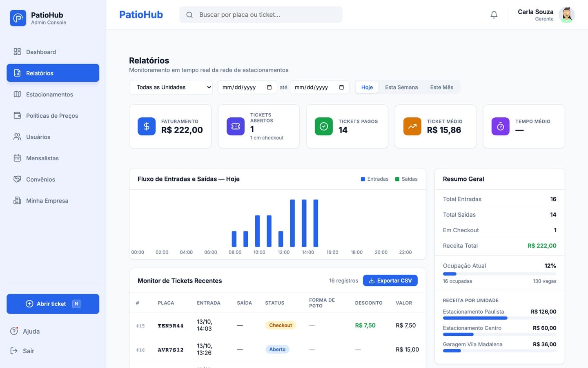This screenshot has height=368, width=588.
Task: Click the Estacionamentos map icon
Action: point(17,94)
